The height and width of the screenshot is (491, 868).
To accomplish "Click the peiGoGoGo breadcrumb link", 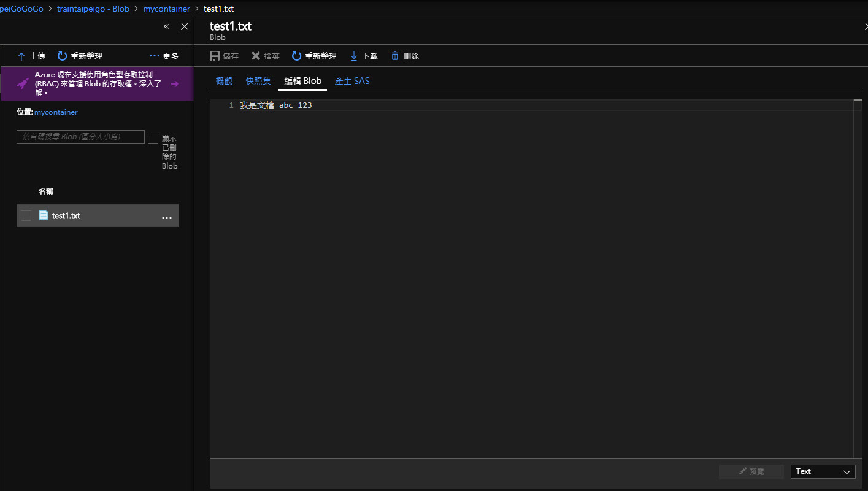I will (21, 9).
